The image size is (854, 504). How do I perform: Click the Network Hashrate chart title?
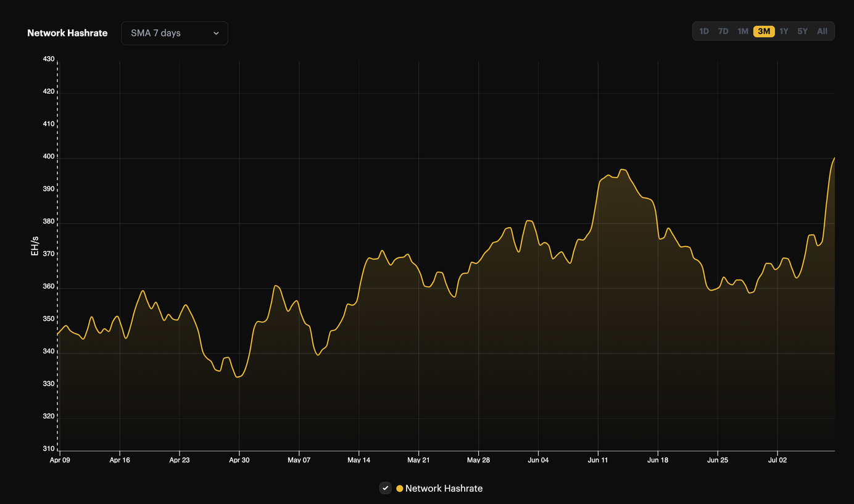67,33
